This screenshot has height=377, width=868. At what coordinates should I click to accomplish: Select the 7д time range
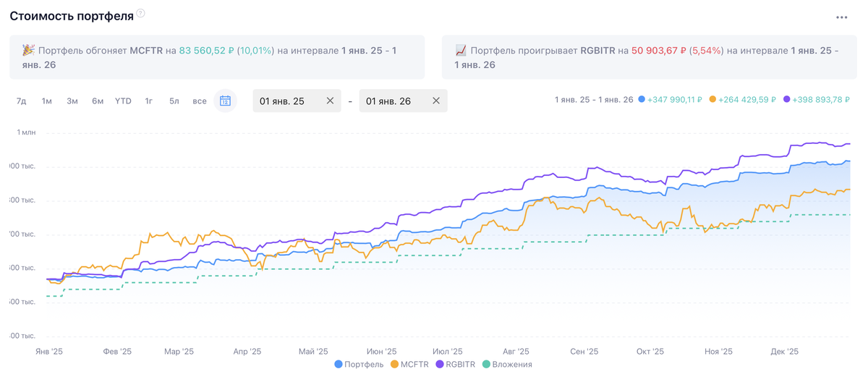coord(22,101)
